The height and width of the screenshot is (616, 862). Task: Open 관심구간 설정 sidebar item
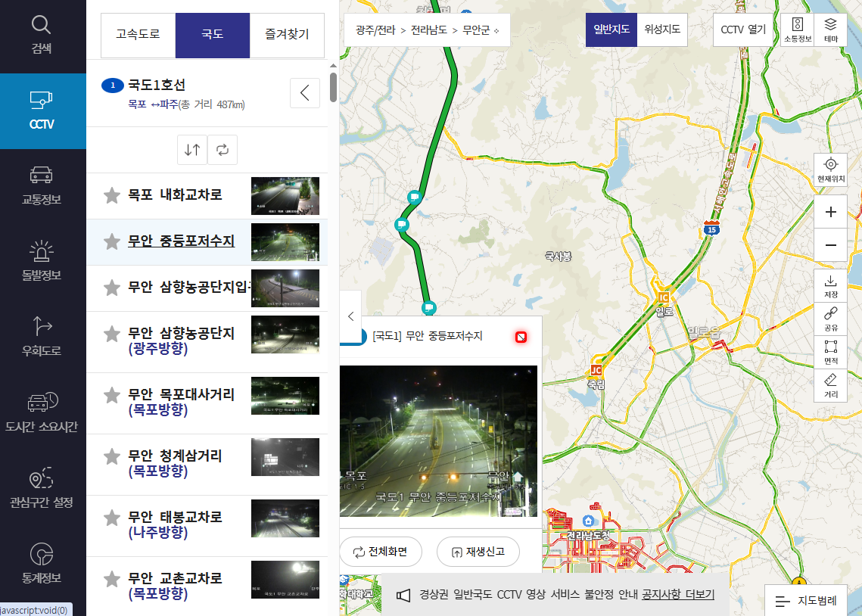coord(41,488)
